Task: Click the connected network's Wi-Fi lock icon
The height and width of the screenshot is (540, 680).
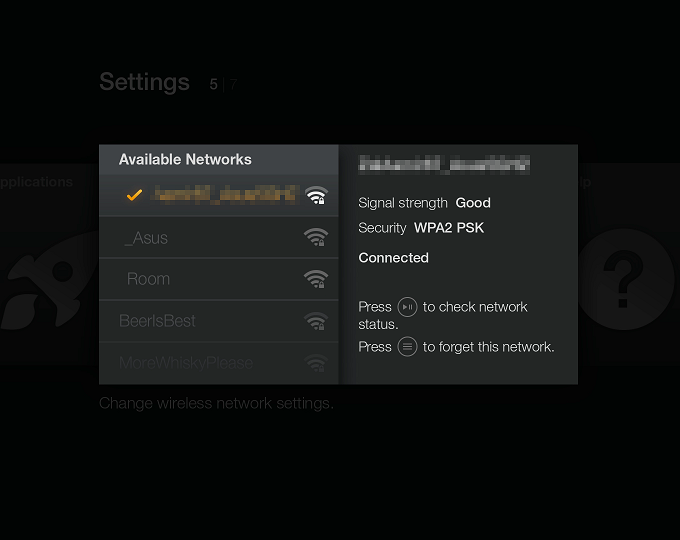Action: [316, 195]
